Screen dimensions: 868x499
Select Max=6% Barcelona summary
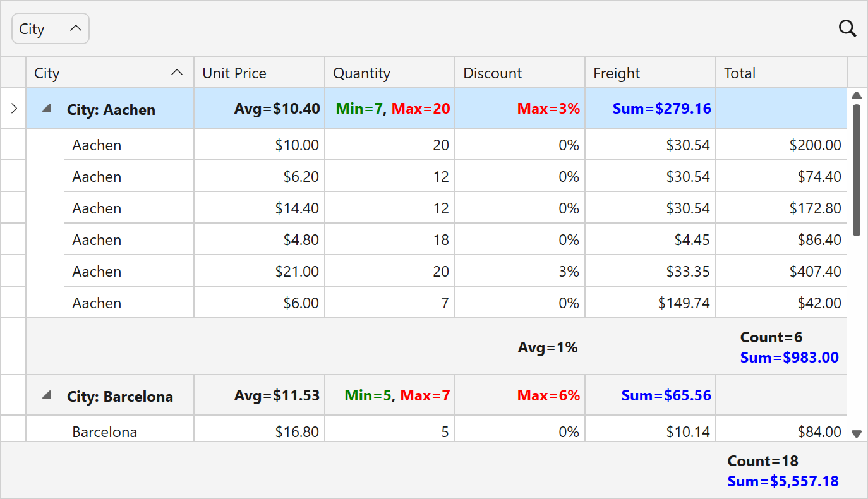[548, 395]
